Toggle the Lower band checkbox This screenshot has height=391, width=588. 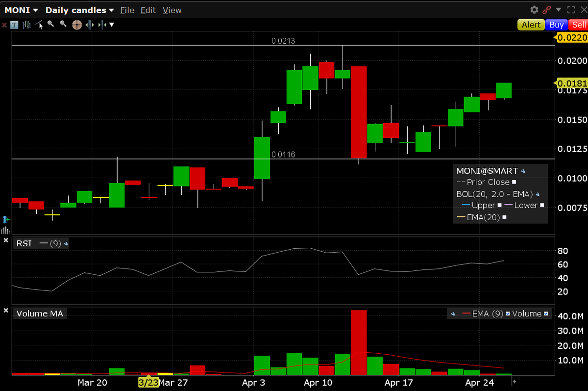coord(542,206)
